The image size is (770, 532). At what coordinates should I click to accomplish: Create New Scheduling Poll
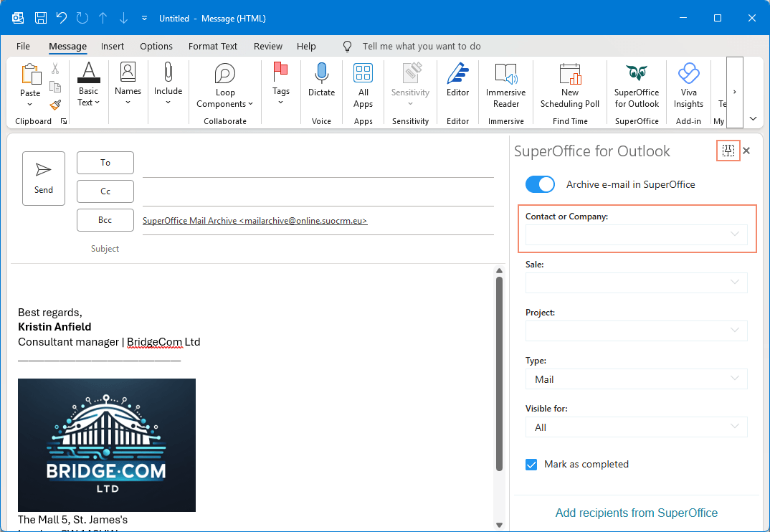click(x=570, y=86)
